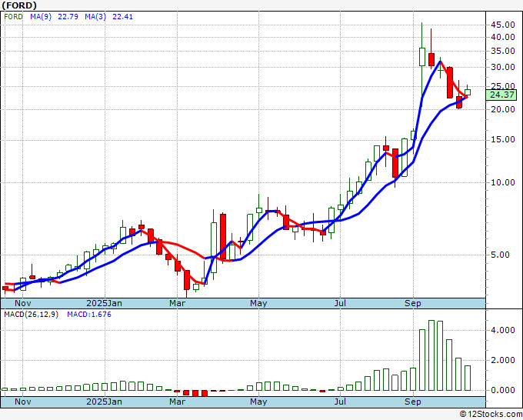Screen dimensions: 523x420
Task: Click the Jul label on MACD panel axis
Action: (340, 402)
